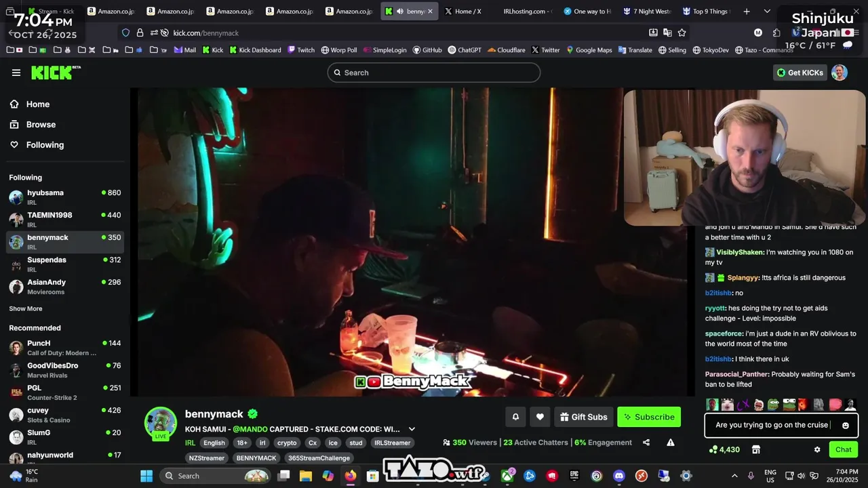This screenshot has height=488, width=868.
Task: Click the 365StreamChallenge tag
Action: click(x=319, y=458)
